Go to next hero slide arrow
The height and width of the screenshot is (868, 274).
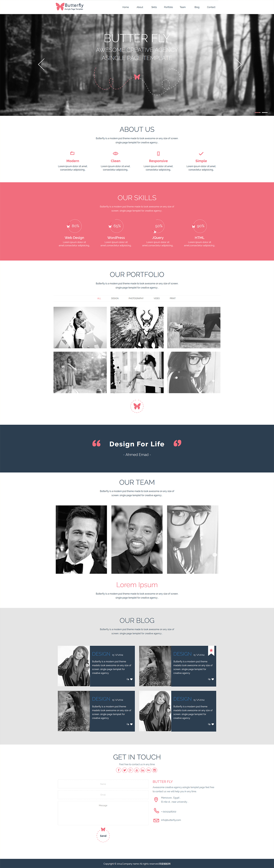click(238, 64)
